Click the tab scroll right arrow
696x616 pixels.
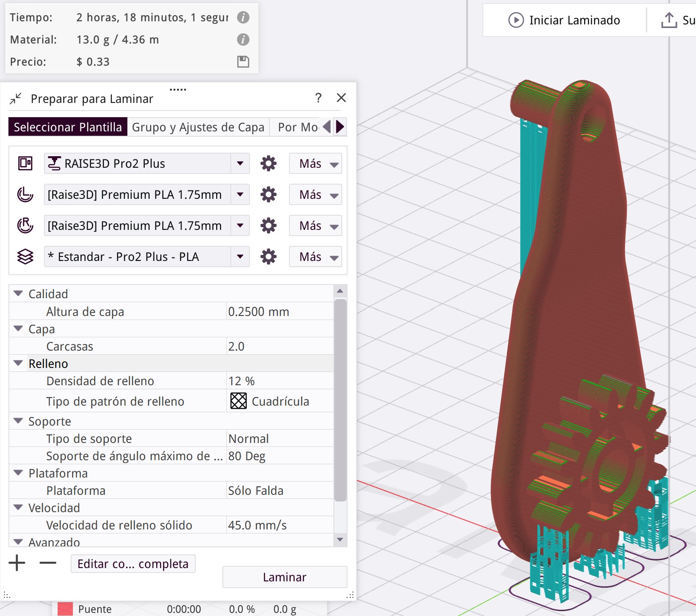click(340, 127)
